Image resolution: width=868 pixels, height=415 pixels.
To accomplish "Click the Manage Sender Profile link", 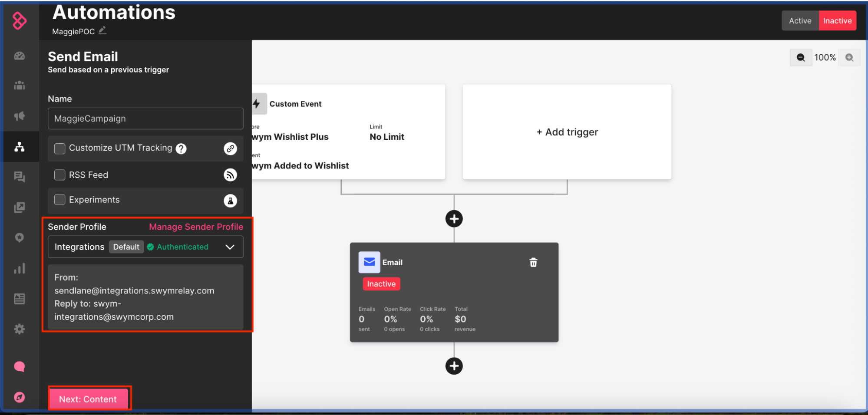I will 196,227.
